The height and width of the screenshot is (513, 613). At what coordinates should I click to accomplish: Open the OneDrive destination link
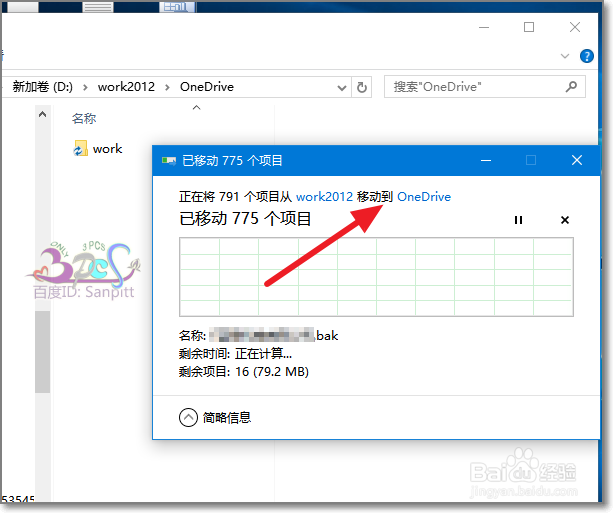(424, 196)
